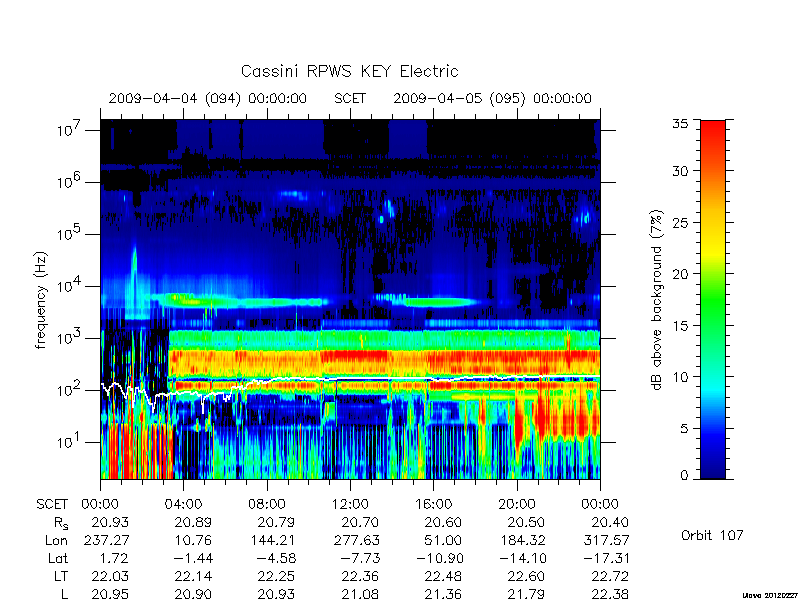This screenshot has width=800, height=600.
Task: Click the color bar tick value 0
Action: tap(684, 476)
